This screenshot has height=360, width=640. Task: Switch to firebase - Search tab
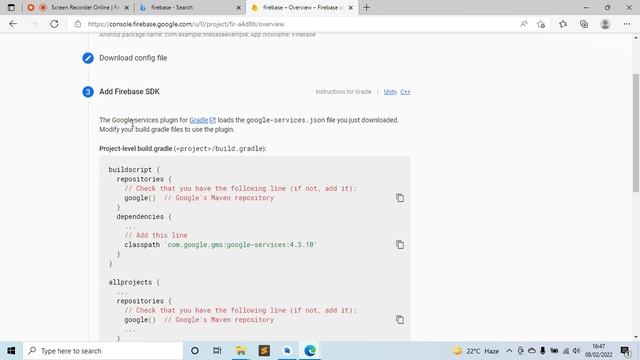[x=190, y=7]
